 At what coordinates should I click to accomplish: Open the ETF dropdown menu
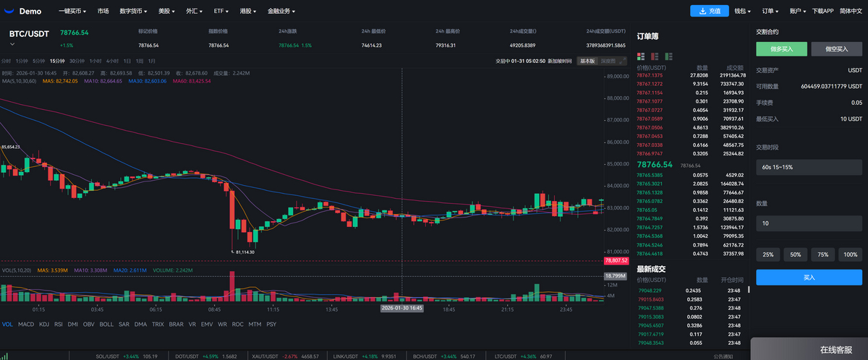(221, 12)
